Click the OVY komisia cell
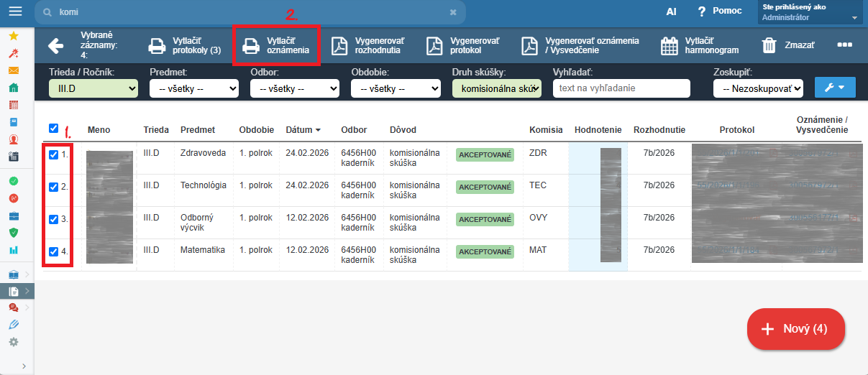This screenshot has height=375, width=868. click(538, 218)
